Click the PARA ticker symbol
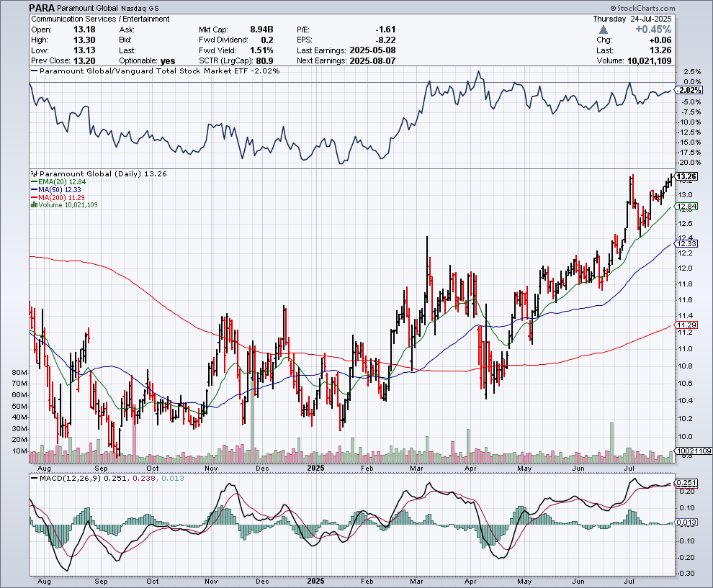The height and width of the screenshot is (588, 713). click(42, 8)
